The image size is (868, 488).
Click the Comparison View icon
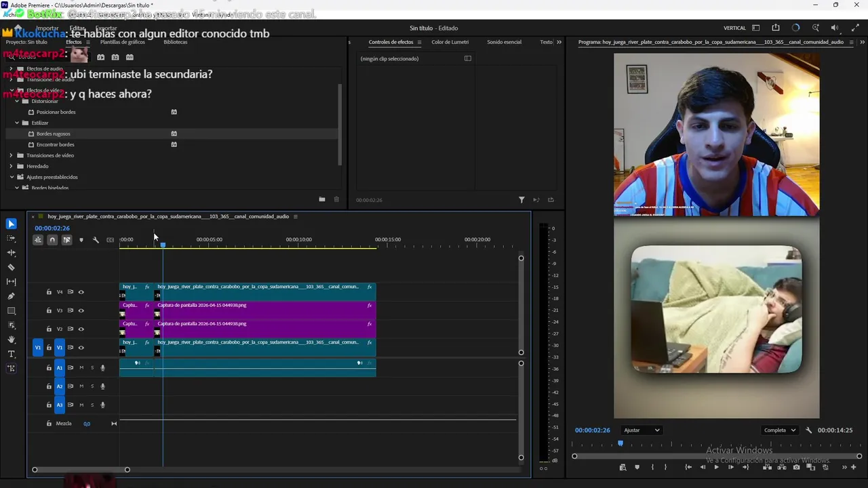(x=810, y=467)
